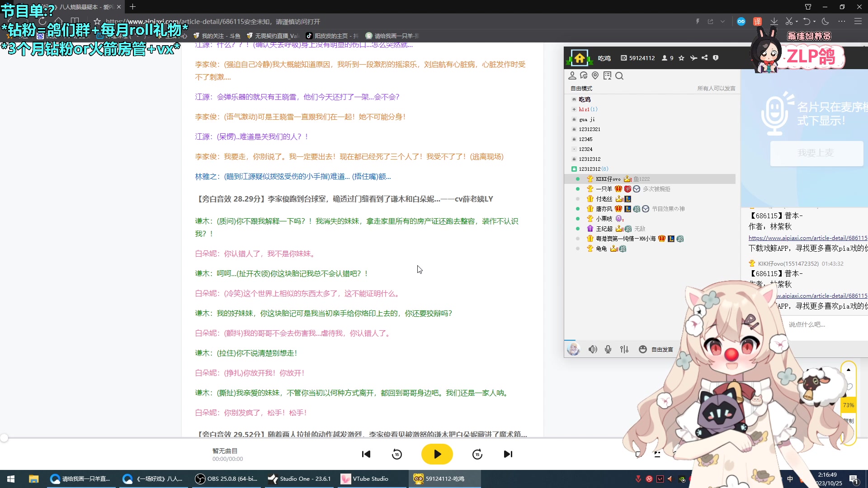Open the 阳皮皮的主页 bookmark

[x=332, y=36]
